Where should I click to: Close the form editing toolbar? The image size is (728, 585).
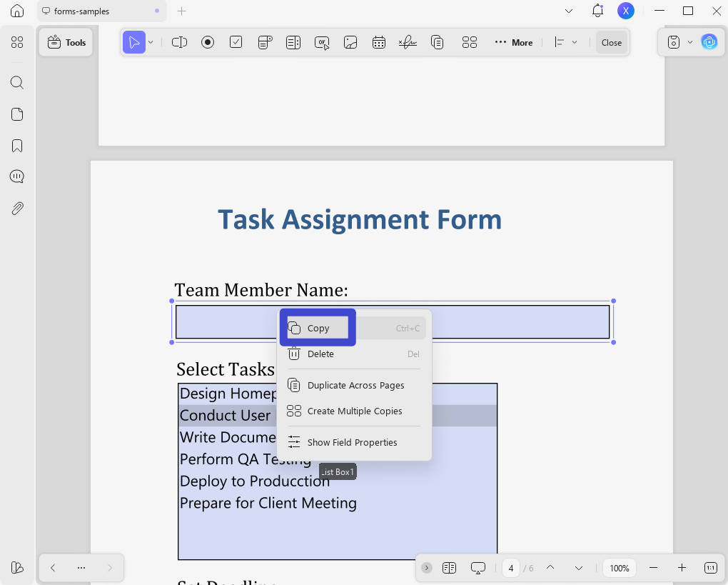click(x=612, y=42)
